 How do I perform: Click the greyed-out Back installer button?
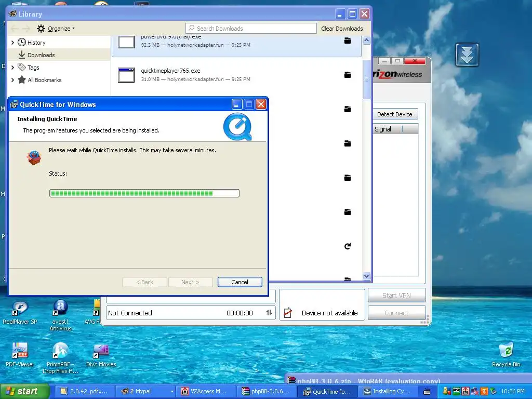pos(145,282)
